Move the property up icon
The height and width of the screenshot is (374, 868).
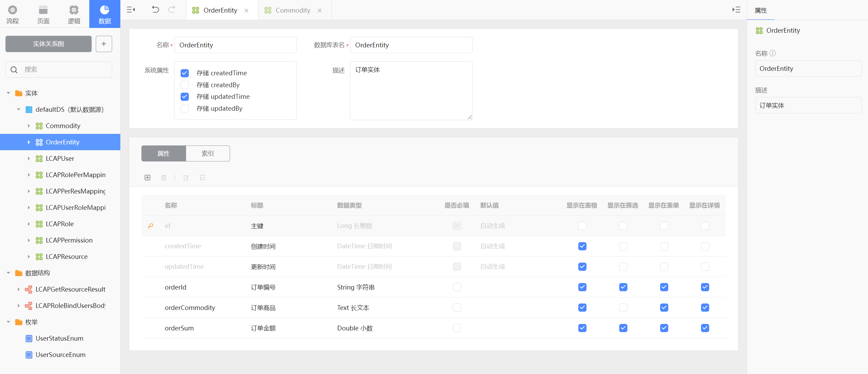(x=186, y=177)
